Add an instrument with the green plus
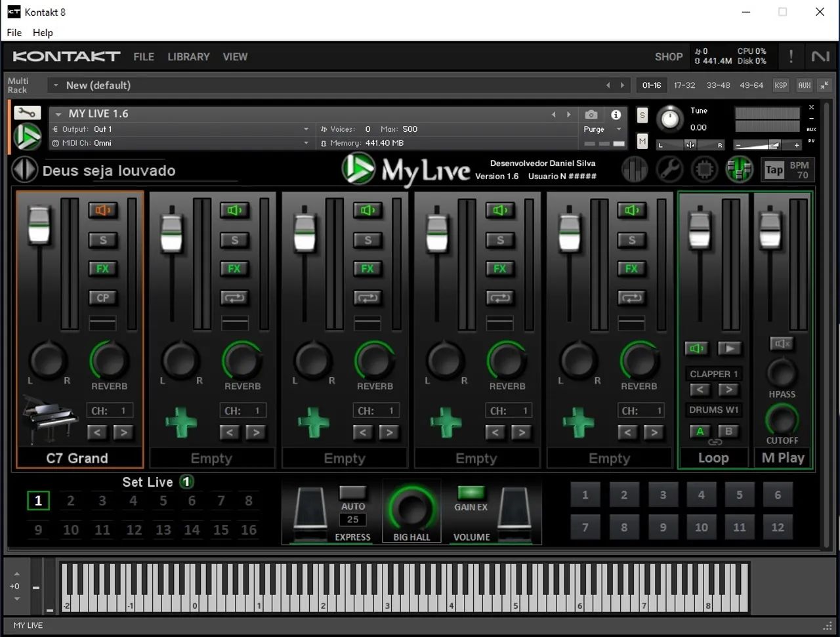Image resolution: width=840 pixels, height=637 pixels. pos(182,422)
